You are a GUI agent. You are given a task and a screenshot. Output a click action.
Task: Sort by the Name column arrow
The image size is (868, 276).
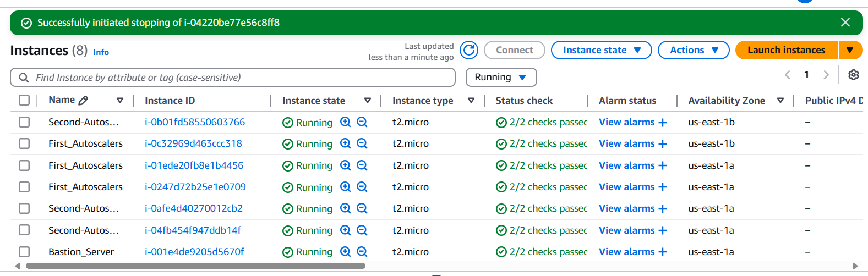120,100
